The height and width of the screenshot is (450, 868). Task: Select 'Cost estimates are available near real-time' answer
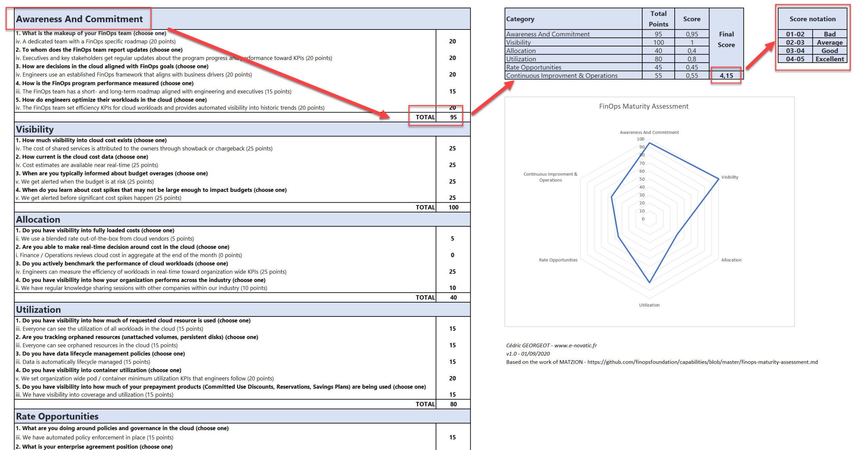tap(87, 165)
